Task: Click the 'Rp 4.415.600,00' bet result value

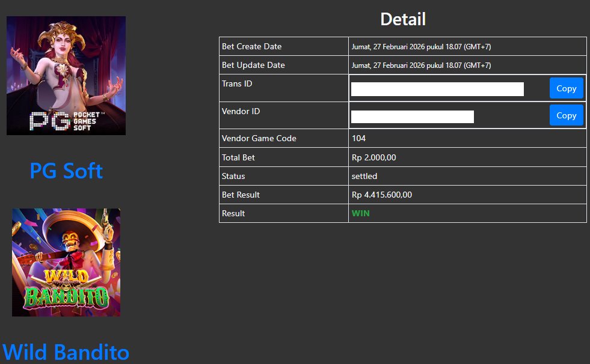Action: point(381,195)
